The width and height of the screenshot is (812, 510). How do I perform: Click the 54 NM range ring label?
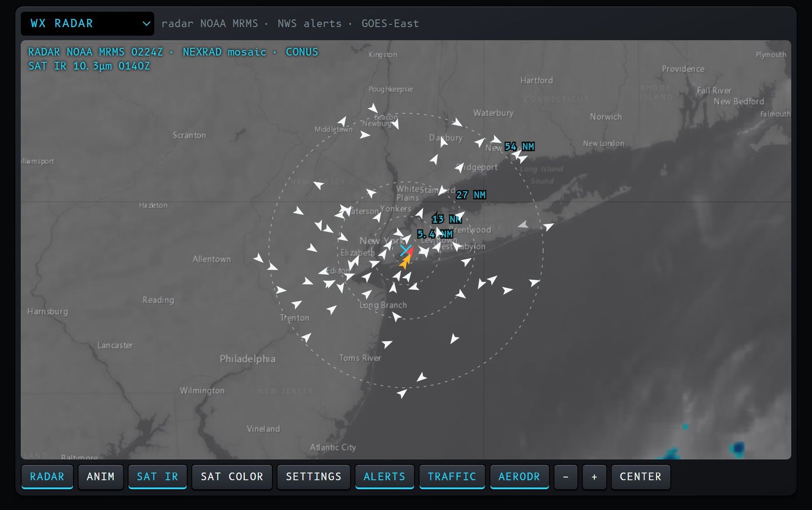pyautogui.click(x=519, y=146)
